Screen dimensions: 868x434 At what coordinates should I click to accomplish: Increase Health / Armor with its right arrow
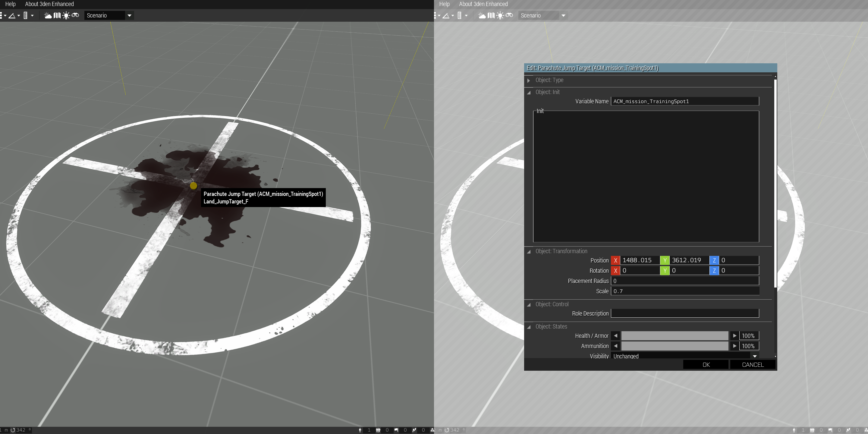point(734,336)
